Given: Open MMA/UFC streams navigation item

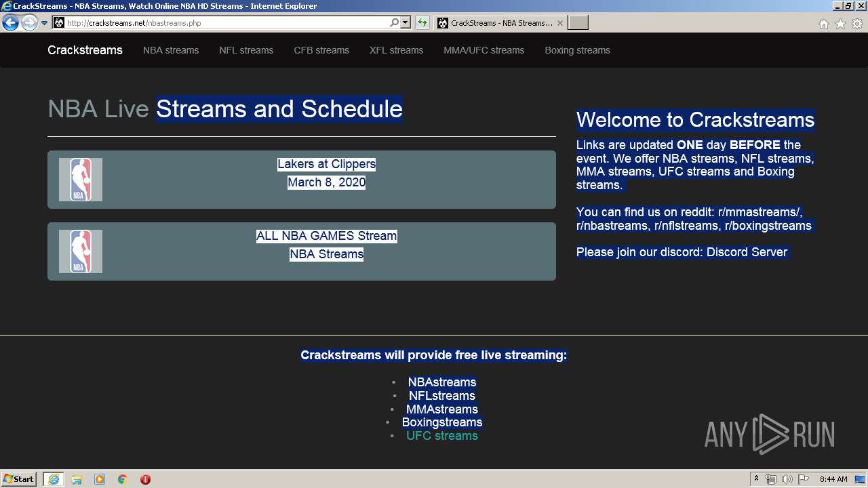Looking at the screenshot, I should tap(484, 50).
